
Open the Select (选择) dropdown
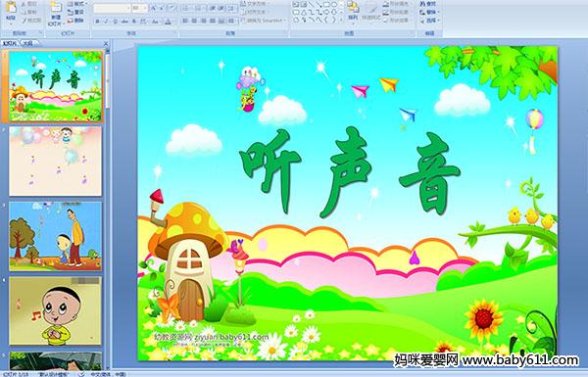(x=430, y=21)
